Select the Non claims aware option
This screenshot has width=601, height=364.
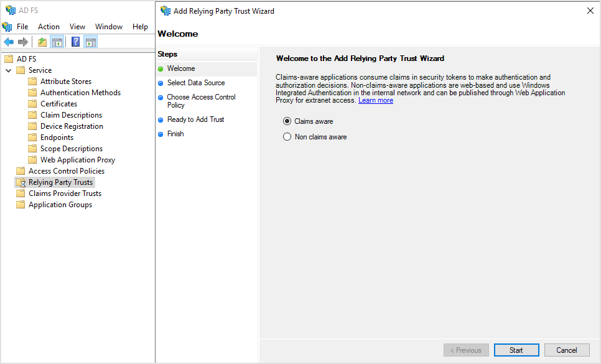(287, 136)
